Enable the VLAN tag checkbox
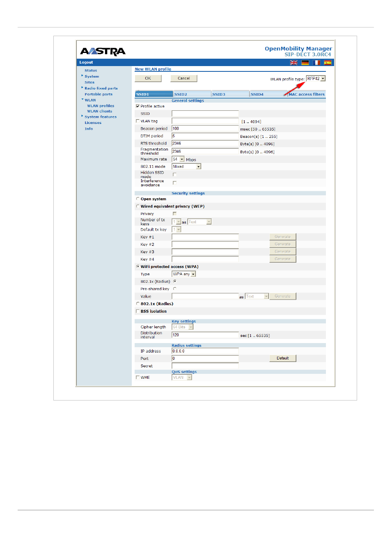392x554 pixels. tap(138, 121)
